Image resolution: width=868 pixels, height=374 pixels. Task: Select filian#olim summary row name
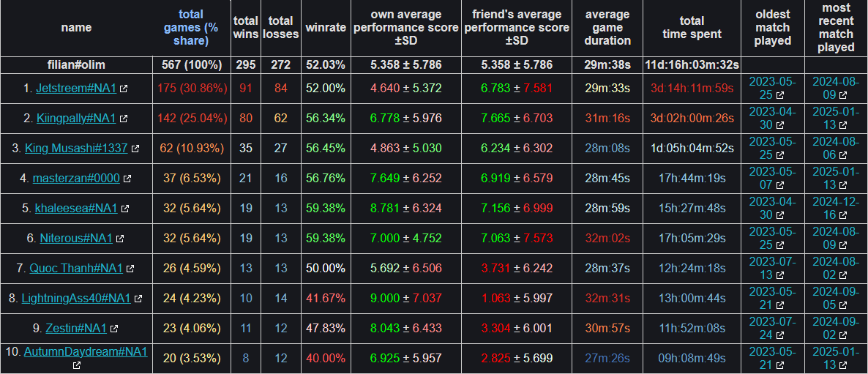(x=76, y=64)
